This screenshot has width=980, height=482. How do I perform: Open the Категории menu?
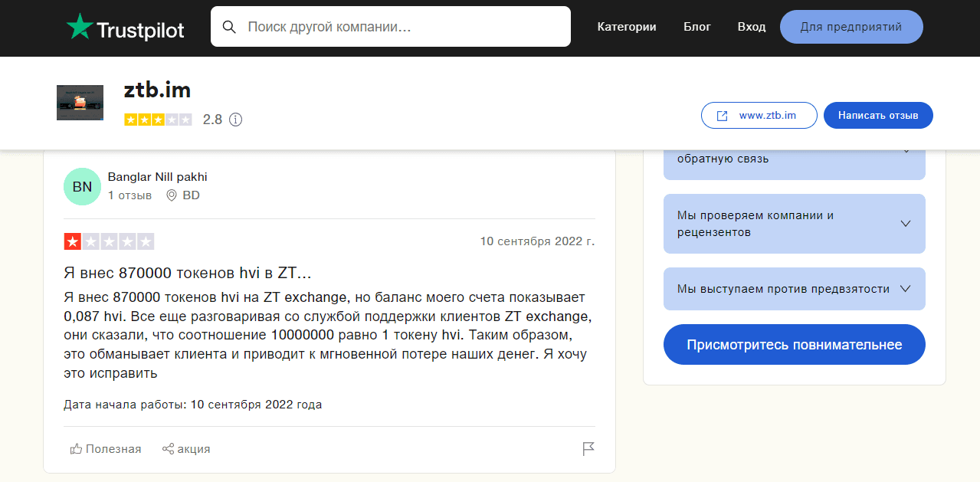pyautogui.click(x=627, y=27)
